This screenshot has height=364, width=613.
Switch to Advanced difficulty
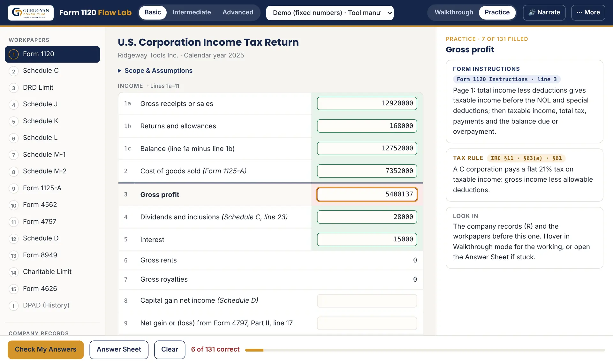(238, 12)
